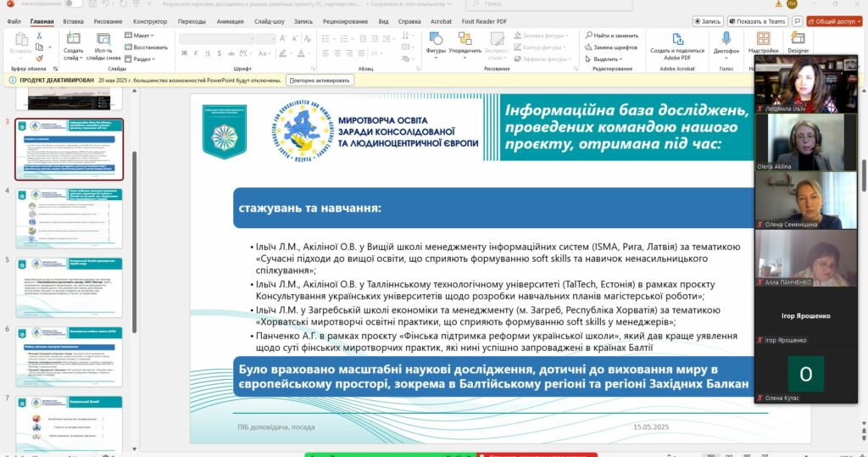Click Ігор Ярошенко participant tile

click(806, 315)
